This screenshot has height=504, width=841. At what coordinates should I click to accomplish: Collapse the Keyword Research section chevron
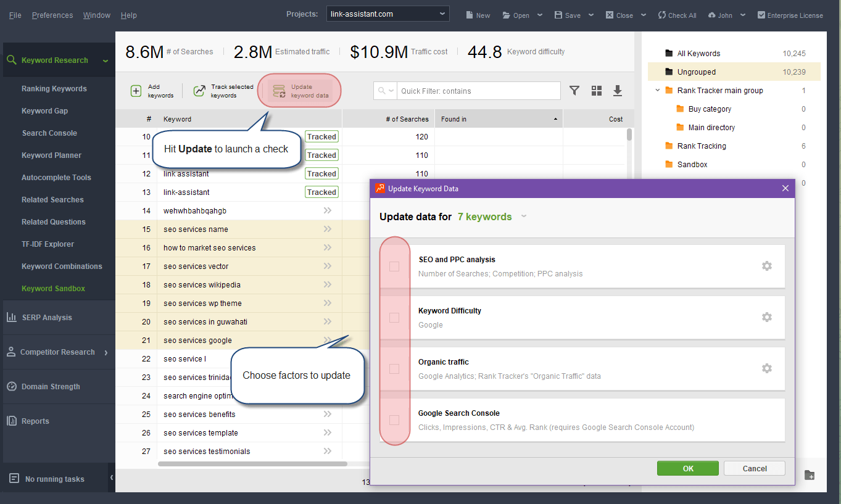(x=106, y=60)
